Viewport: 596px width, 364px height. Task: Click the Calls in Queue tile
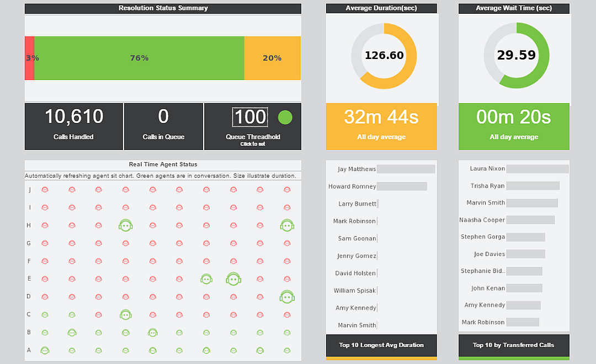tap(163, 126)
